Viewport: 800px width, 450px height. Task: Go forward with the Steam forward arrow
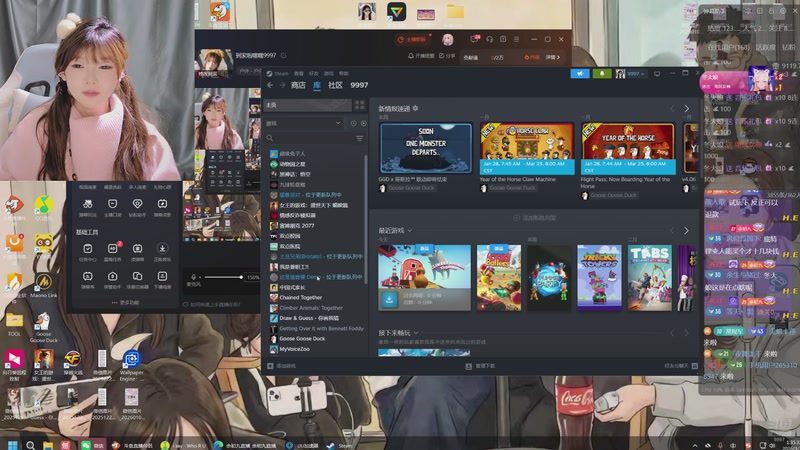click(282, 85)
